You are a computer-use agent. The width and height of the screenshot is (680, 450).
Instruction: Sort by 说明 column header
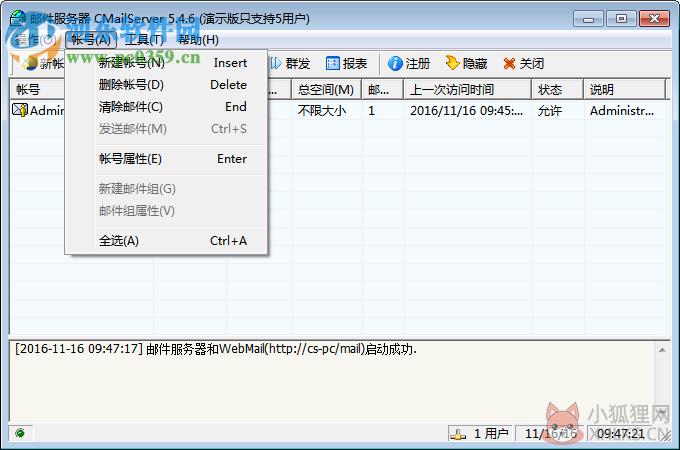pyautogui.click(x=624, y=90)
